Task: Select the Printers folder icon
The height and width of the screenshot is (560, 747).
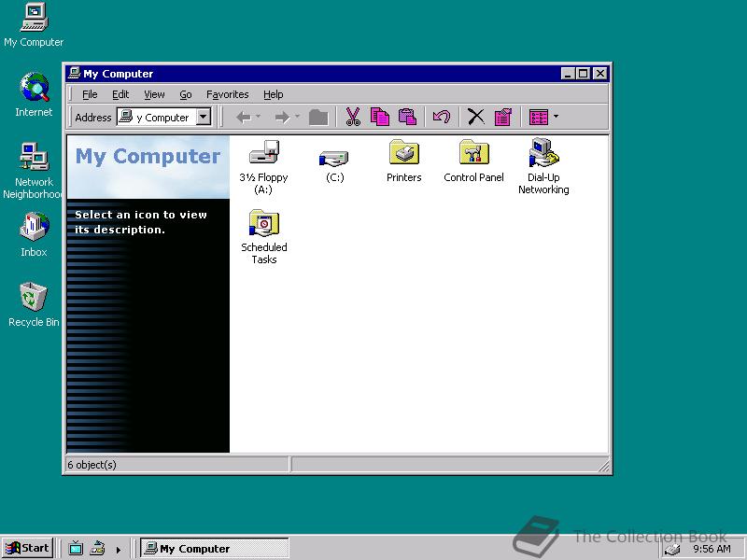Action: click(403, 153)
